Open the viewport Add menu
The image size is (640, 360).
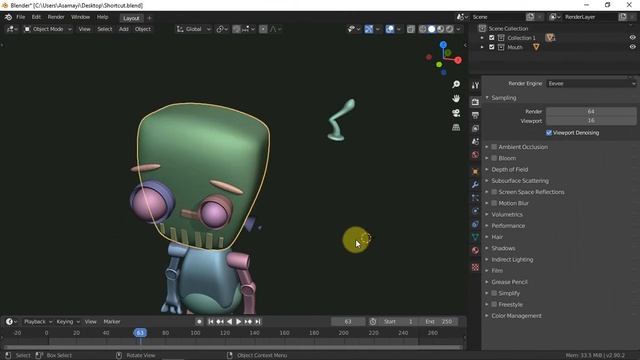[124, 29]
